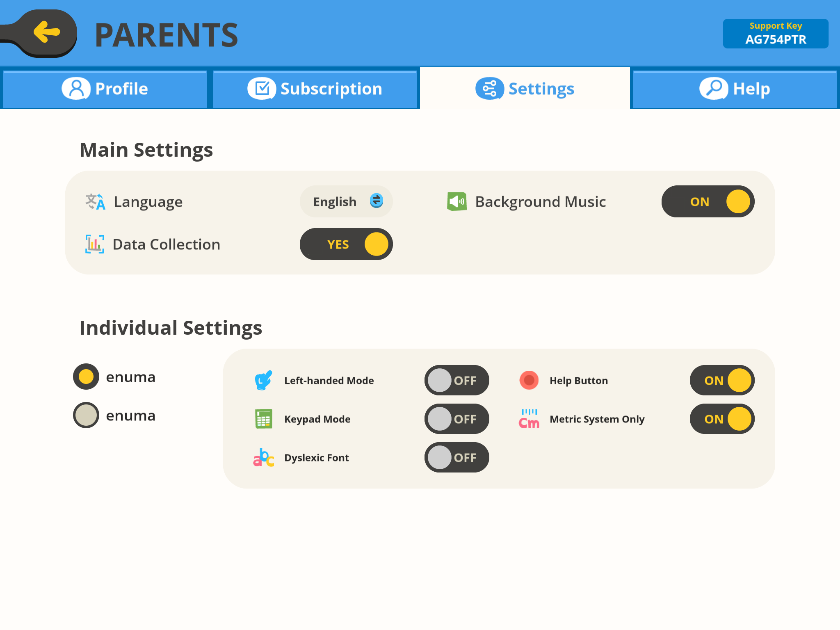Click the Keypad Mode calculator icon
The height and width of the screenshot is (630, 840).
263,419
